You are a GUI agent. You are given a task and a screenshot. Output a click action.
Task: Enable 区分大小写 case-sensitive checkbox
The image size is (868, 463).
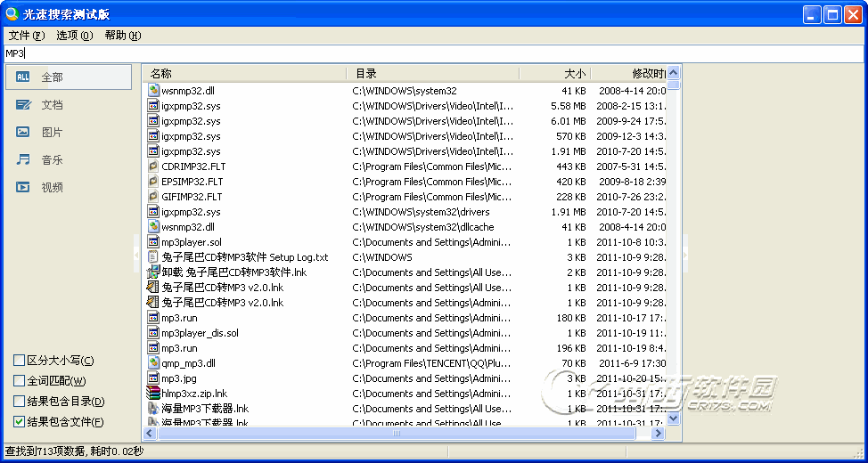tap(20, 361)
